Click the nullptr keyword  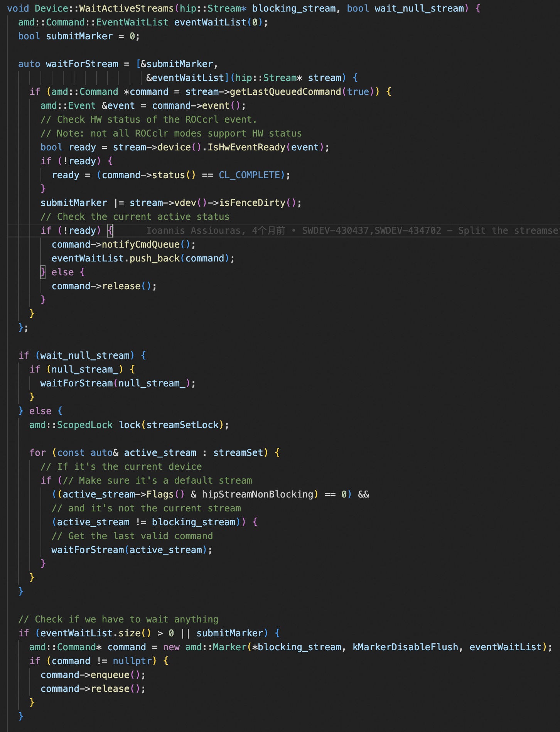132,661
